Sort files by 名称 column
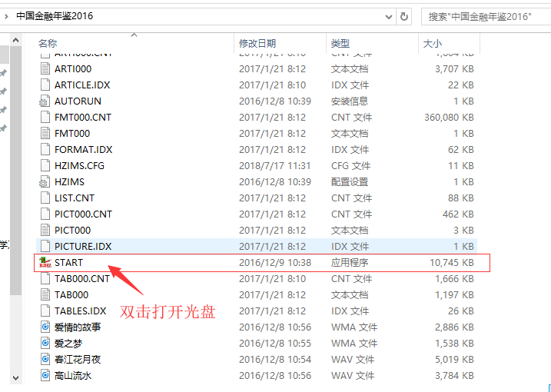 coord(48,44)
